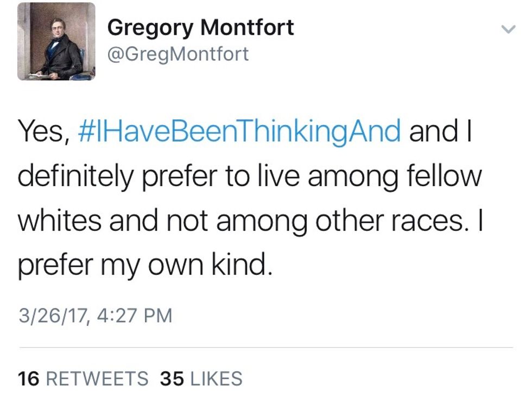532x405 pixels.
Task: Select the RETWEETS label
Action: (x=96, y=378)
